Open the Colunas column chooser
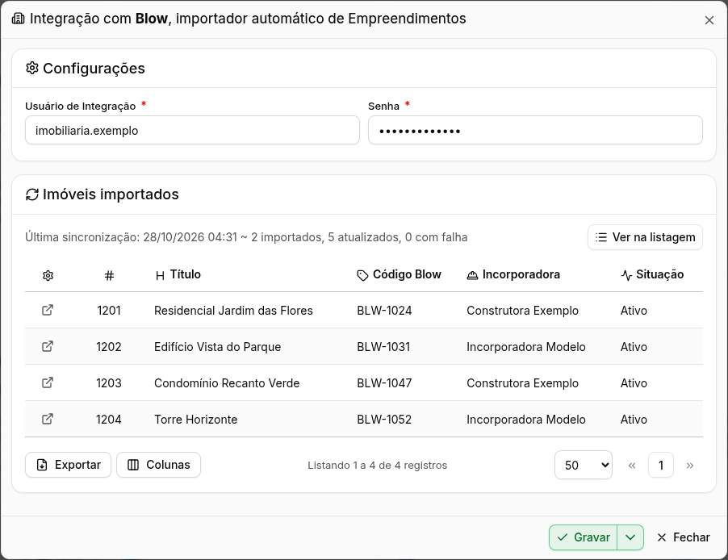The image size is (728, 560). [x=158, y=465]
